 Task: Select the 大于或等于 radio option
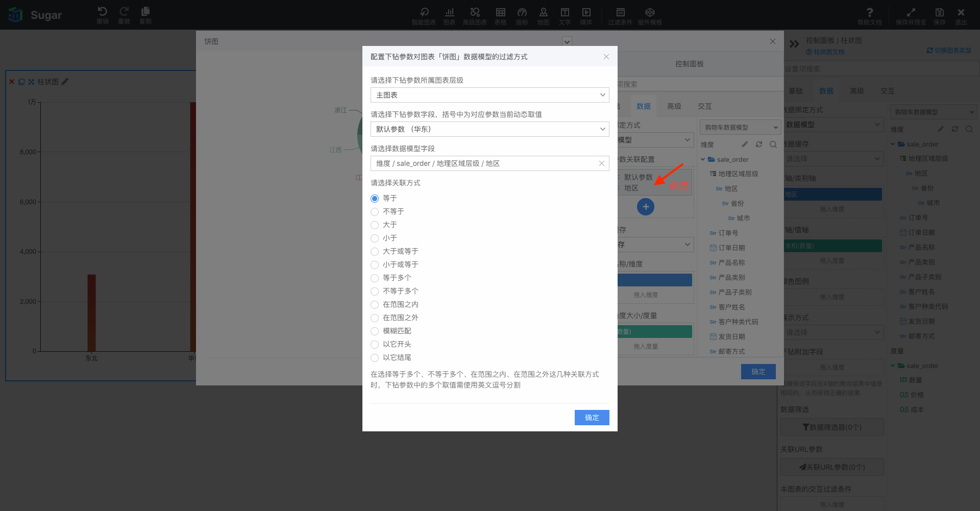coord(375,252)
